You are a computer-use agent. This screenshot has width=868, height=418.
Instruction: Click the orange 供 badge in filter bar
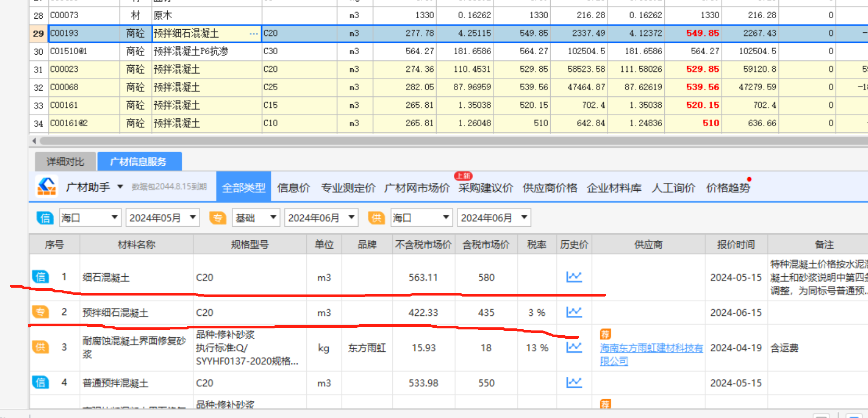pyautogui.click(x=376, y=218)
